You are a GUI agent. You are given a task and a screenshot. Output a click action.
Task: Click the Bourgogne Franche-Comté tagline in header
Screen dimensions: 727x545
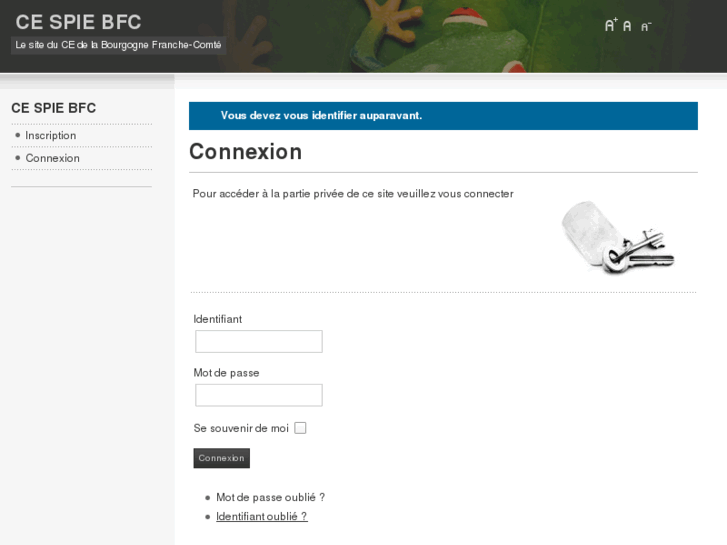(119, 45)
